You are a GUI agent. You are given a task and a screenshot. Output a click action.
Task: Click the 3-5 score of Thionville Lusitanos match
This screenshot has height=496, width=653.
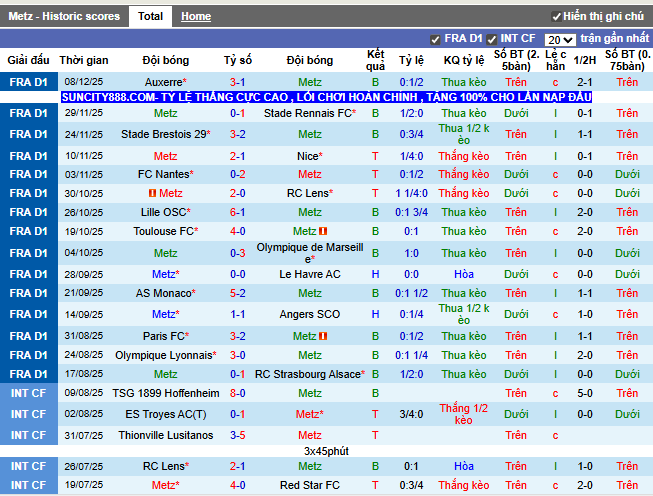[x=237, y=435]
